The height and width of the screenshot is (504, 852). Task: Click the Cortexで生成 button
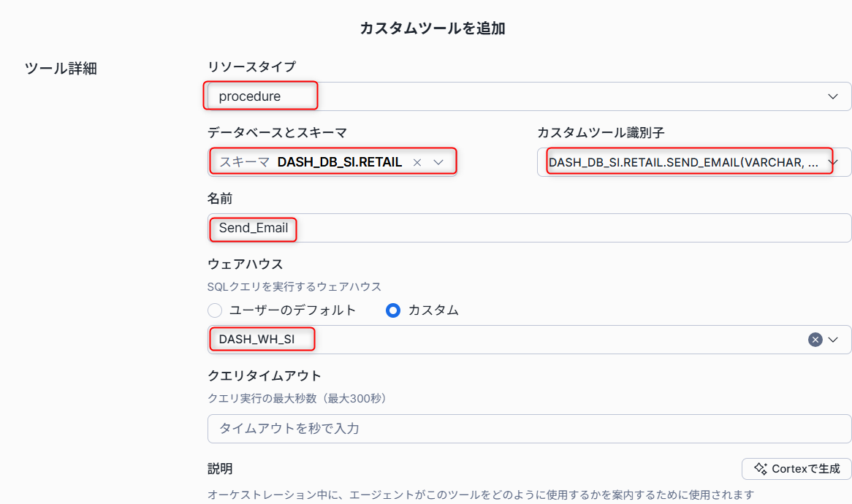click(x=796, y=469)
